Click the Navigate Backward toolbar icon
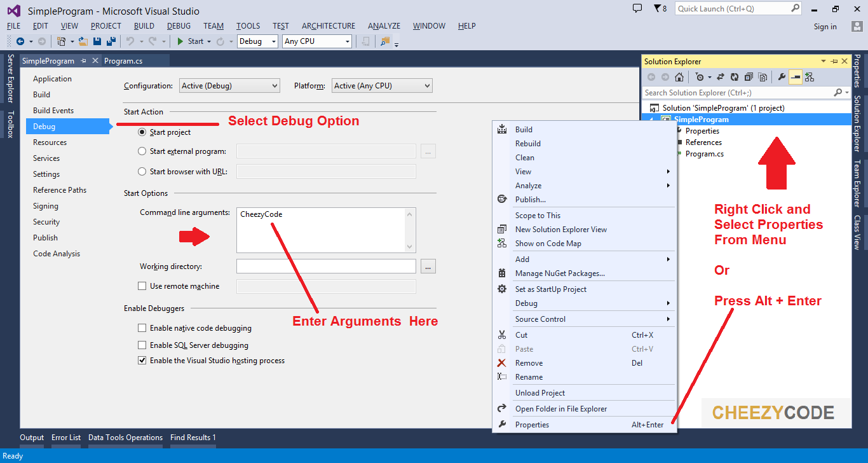 20,41
